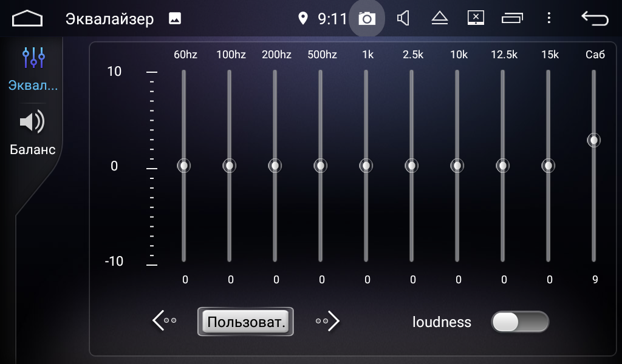Open the three-dot overflow menu
The height and width of the screenshot is (364, 622).
pos(549,18)
